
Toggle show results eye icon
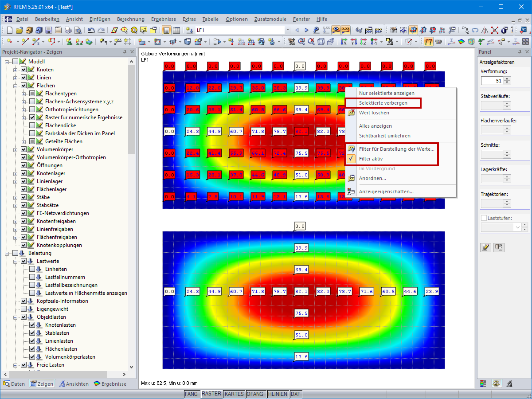click(336, 30)
